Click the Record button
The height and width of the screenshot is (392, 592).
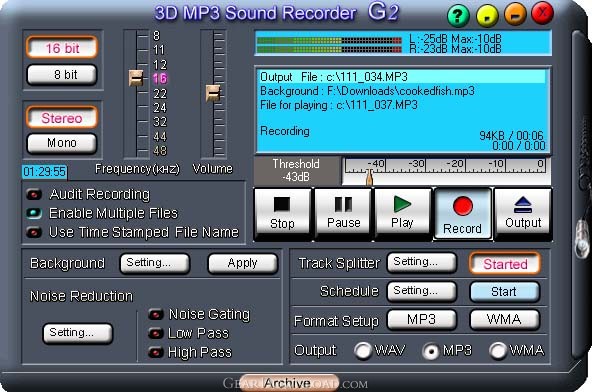pos(462,214)
